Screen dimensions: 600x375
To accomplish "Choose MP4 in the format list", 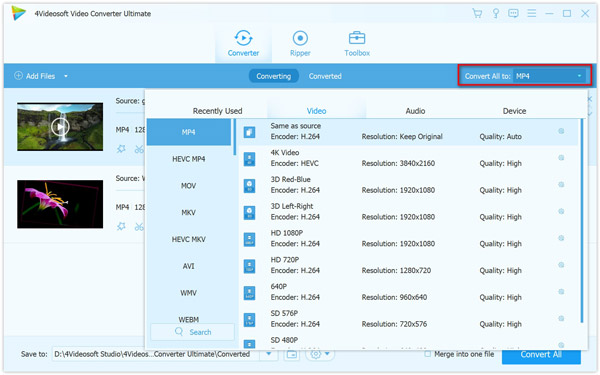I will point(189,132).
